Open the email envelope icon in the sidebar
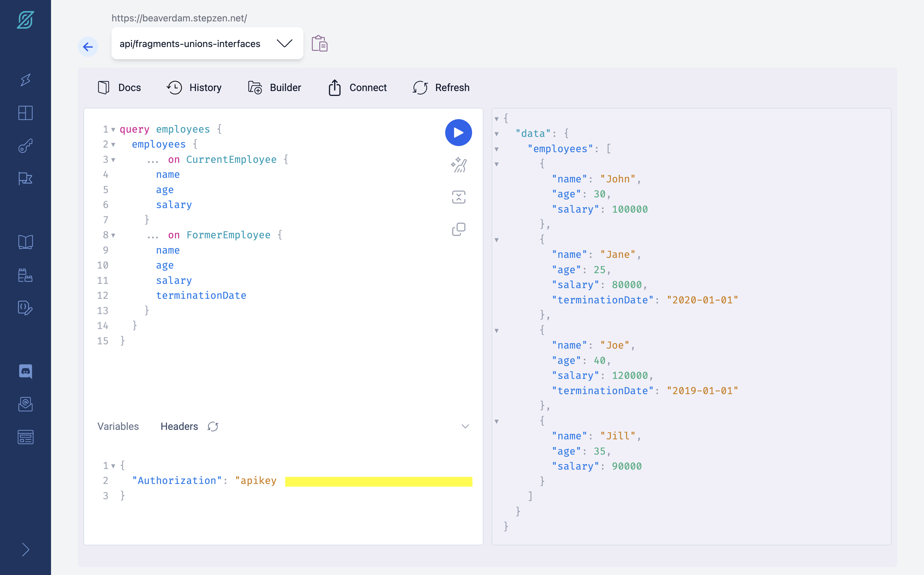This screenshot has width=924, height=575. (25, 404)
